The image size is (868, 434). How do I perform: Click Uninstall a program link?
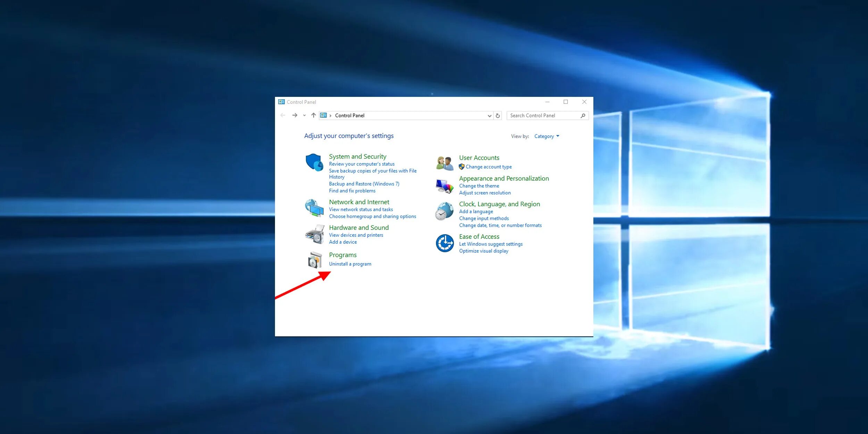[350, 264]
